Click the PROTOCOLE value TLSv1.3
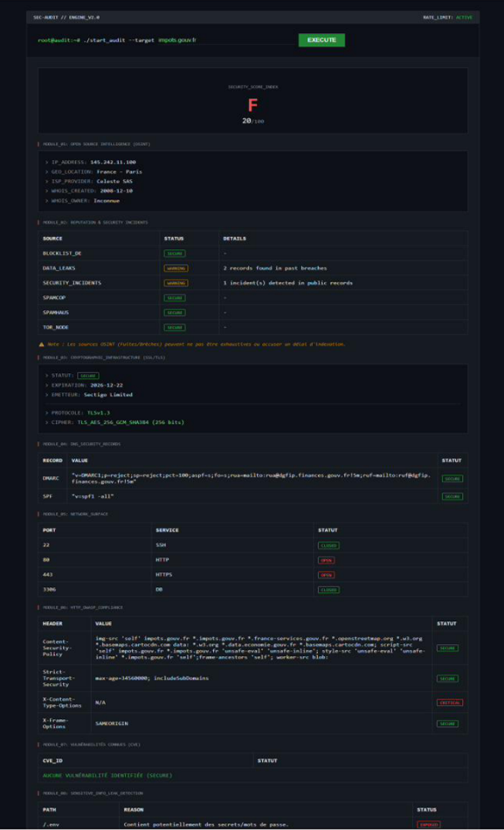The width and height of the screenshot is (504, 830). 99,413
